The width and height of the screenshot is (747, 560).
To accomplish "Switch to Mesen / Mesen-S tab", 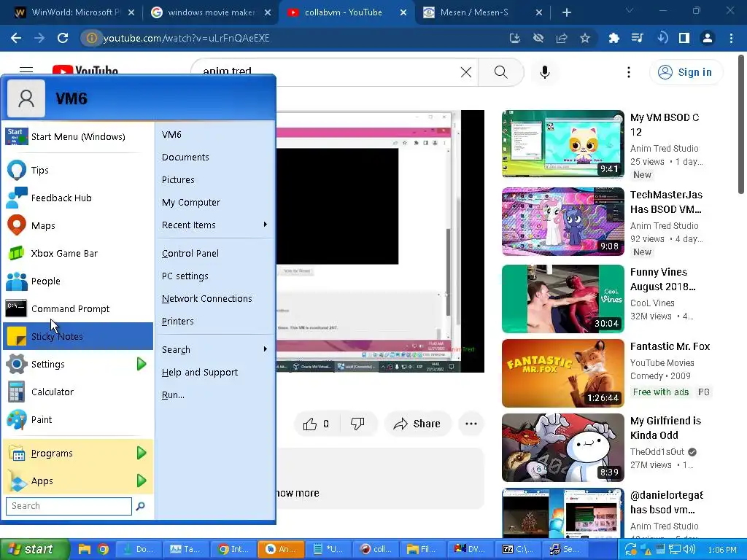I will [483, 12].
